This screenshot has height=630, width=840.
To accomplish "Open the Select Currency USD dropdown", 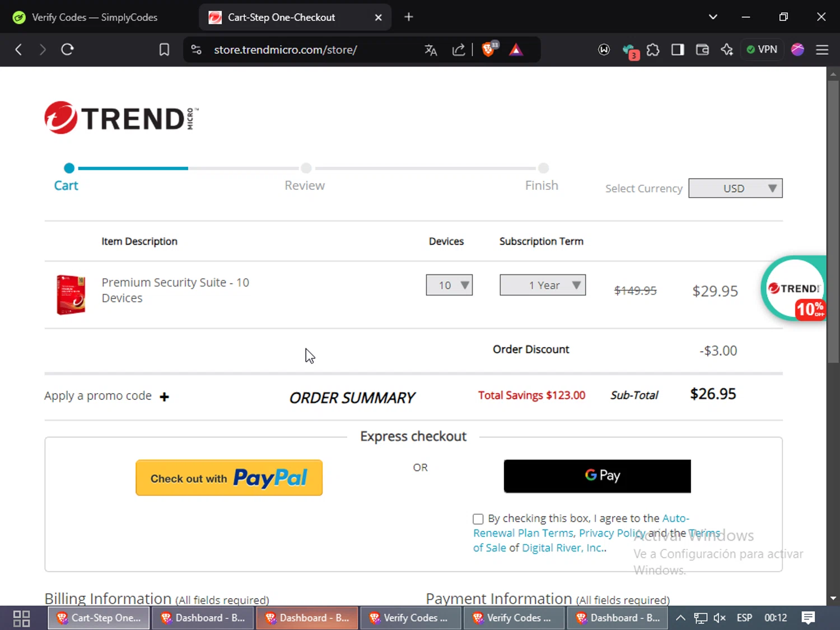I will tap(735, 188).
